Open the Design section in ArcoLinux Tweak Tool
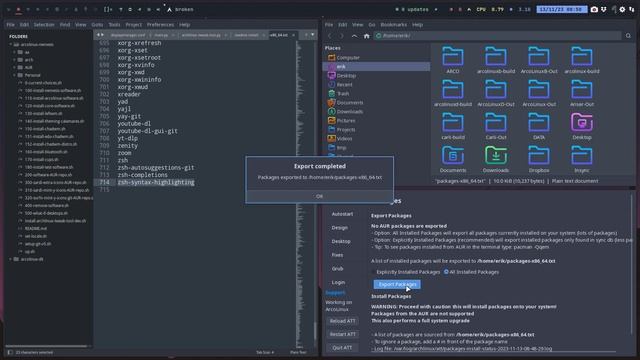 340,228
